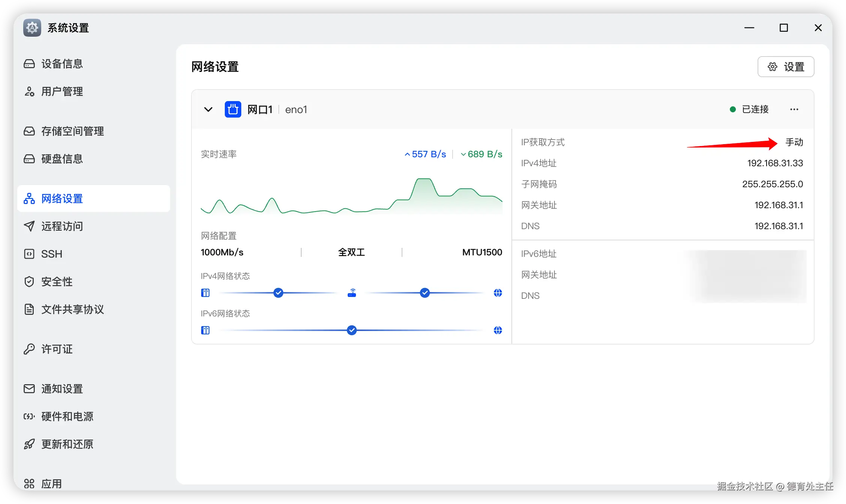
Task: Click the port icon at IPv6网络状态 start
Action: coord(205,330)
